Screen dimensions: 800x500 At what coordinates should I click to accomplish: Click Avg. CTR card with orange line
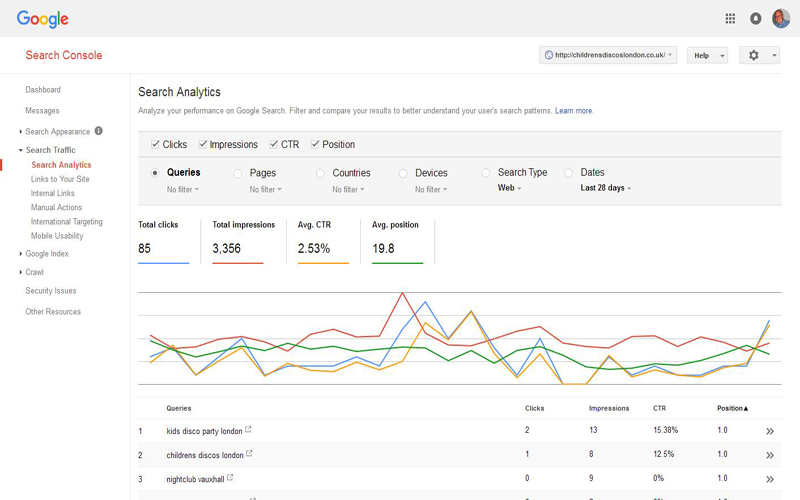click(323, 242)
